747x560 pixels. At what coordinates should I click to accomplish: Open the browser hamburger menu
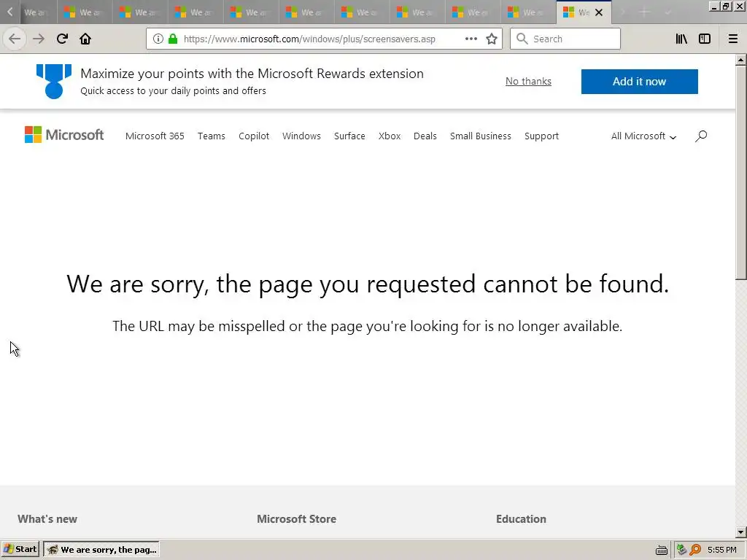coord(733,39)
